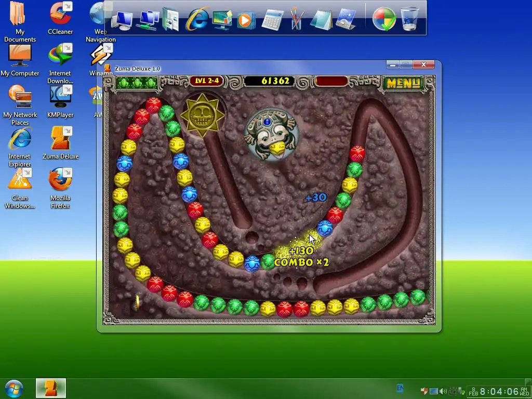The width and height of the screenshot is (532, 399).
Task: Shoot at the blue ball by the +30 text
Action: click(x=325, y=229)
